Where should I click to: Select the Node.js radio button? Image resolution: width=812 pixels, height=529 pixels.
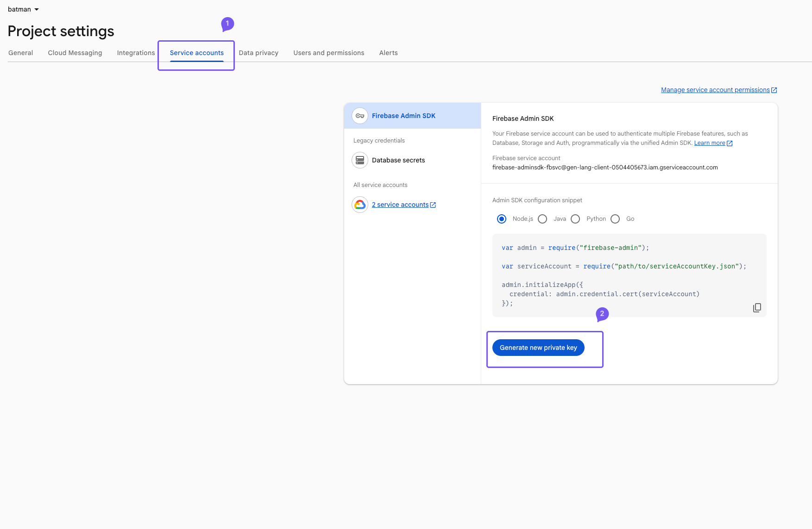(502, 219)
